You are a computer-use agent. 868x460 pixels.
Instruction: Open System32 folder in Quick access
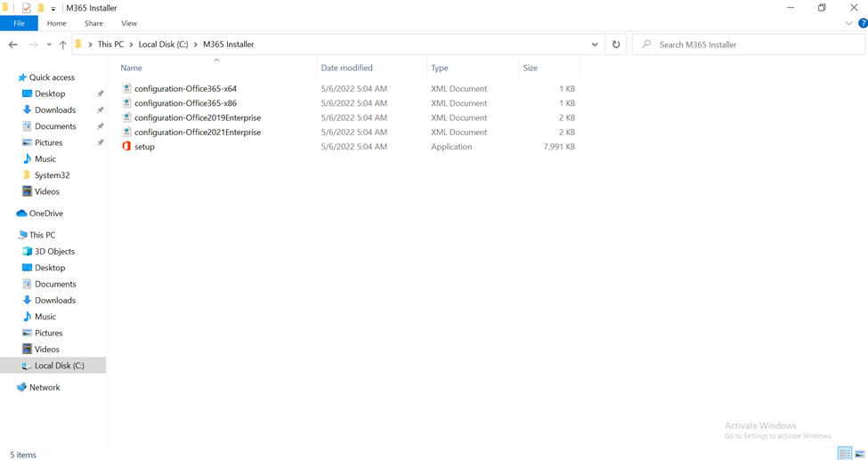52,175
